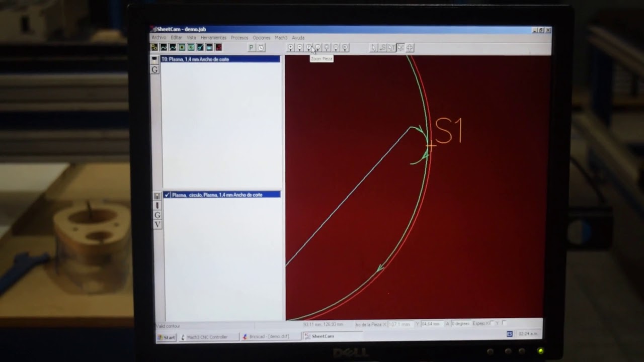This screenshot has height=362, width=644.
Task: Open the Procesos menu
Action: (x=239, y=38)
